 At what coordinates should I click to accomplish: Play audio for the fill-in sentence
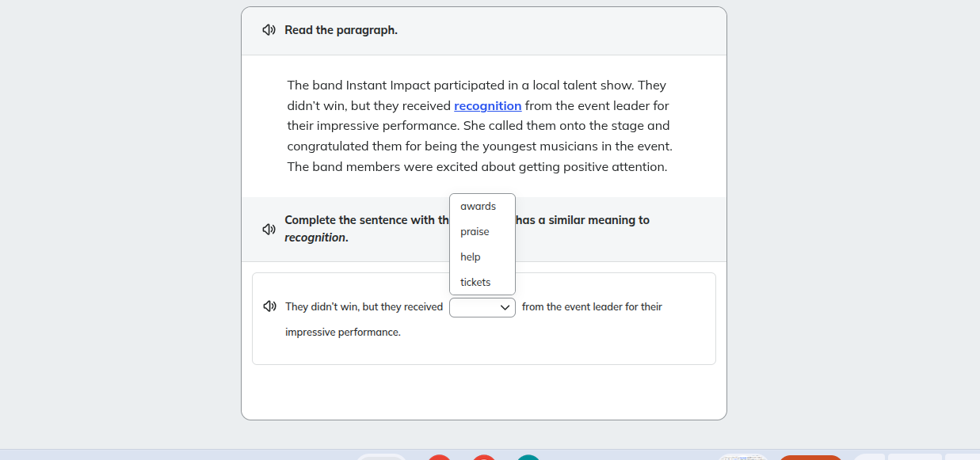coord(269,306)
